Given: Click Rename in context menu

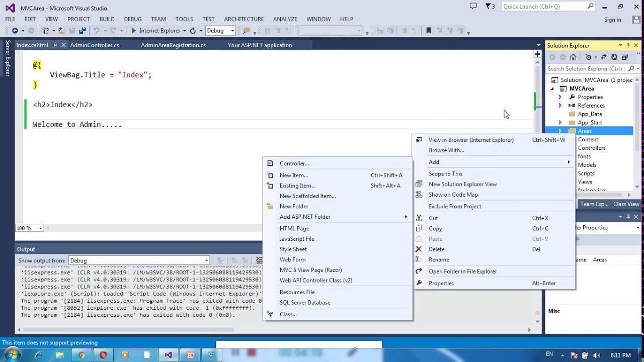Looking at the screenshot, I should click(x=494, y=260).
